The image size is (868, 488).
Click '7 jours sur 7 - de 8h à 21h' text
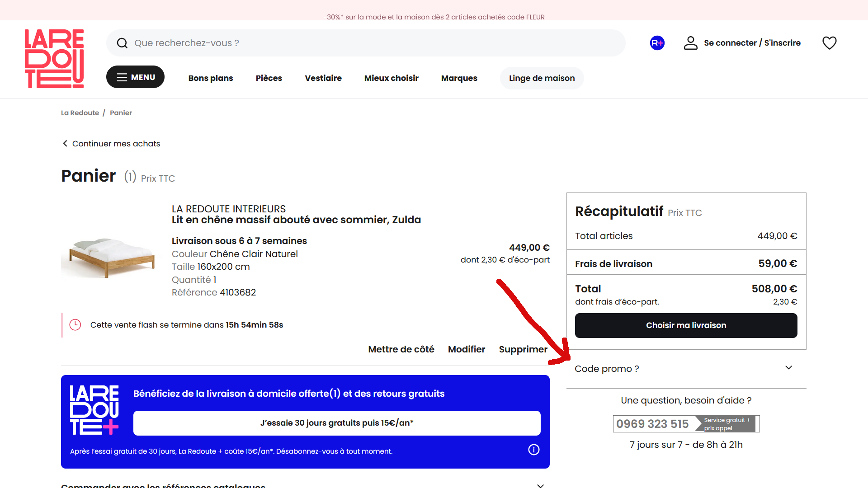coord(686,445)
